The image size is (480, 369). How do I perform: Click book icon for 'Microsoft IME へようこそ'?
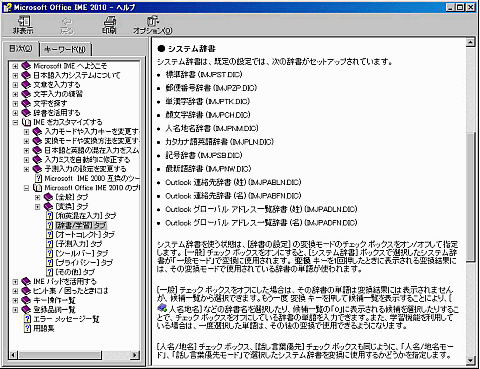26,66
